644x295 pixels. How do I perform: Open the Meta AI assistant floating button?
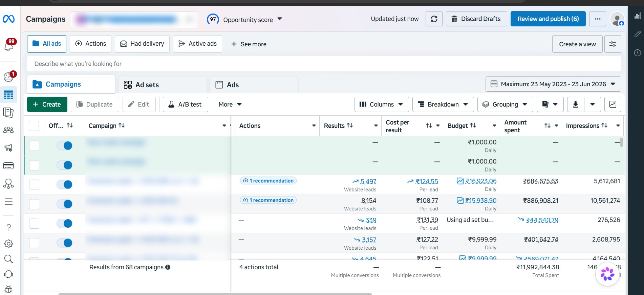tap(607, 274)
